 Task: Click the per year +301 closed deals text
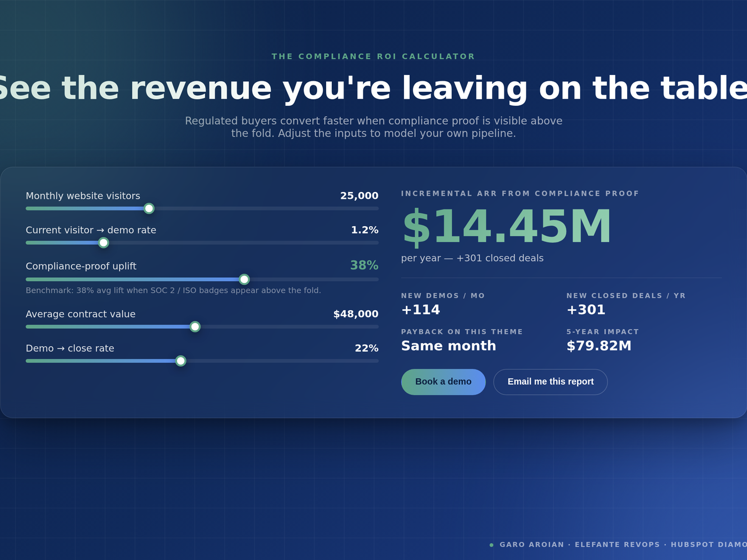click(x=472, y=258)
